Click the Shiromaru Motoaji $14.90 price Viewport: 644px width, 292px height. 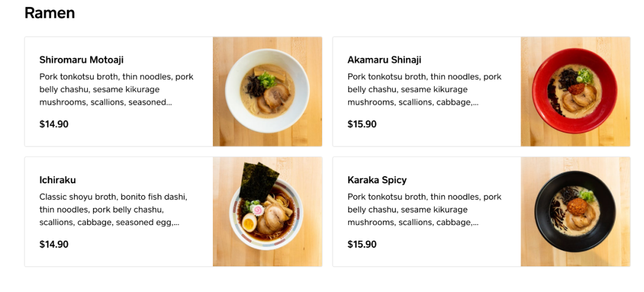pos(54,124)
